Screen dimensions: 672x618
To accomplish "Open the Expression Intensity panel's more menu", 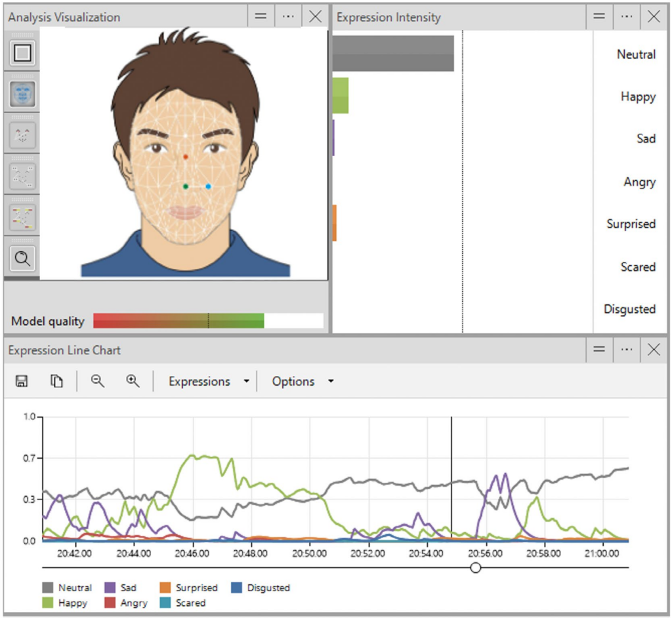I will click(627, 17).
